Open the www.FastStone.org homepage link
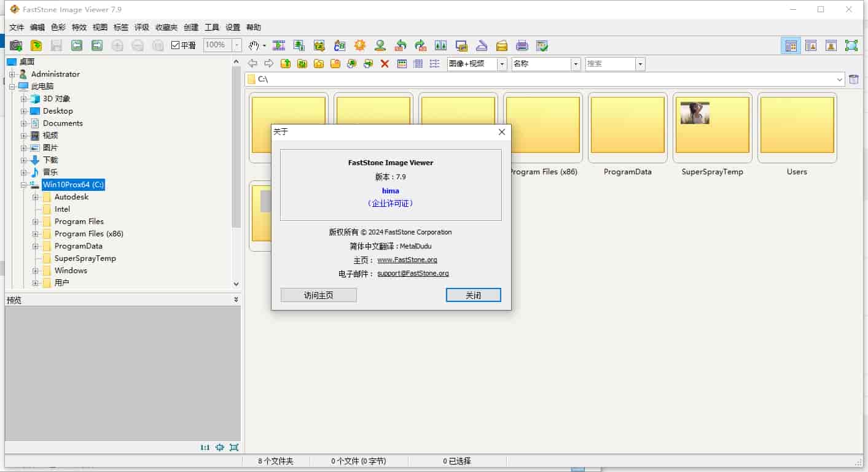The width and height of the screenshot is (868, 472). coord(407,260)
